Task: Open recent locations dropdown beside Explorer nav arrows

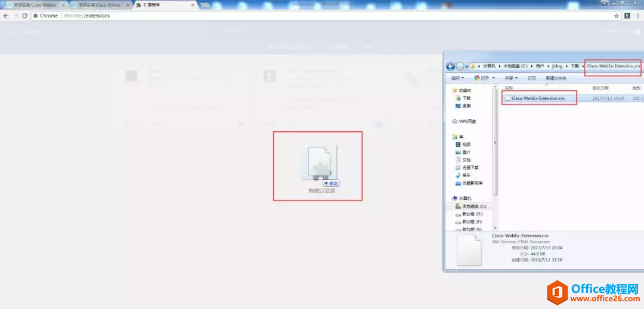Action: [x=466, y=67]
